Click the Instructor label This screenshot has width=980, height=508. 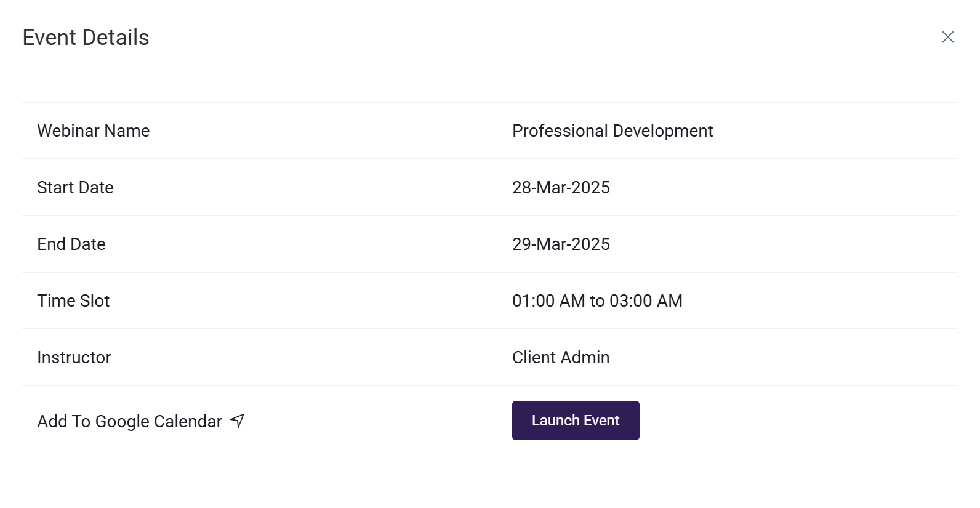(x=74, y=357)
